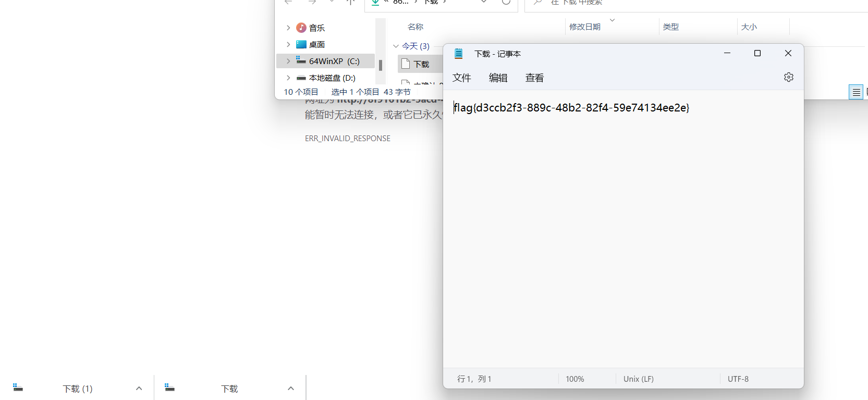Collapse the 今天 (3) group in Explorer
This screenshot has height=400, width=868.
(x=396, y=46)
